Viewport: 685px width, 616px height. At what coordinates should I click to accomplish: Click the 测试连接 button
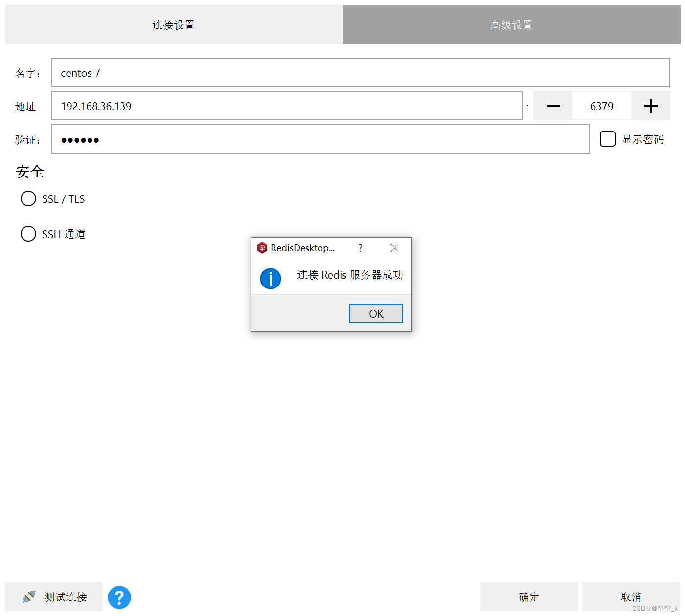[x=54, y=596]
